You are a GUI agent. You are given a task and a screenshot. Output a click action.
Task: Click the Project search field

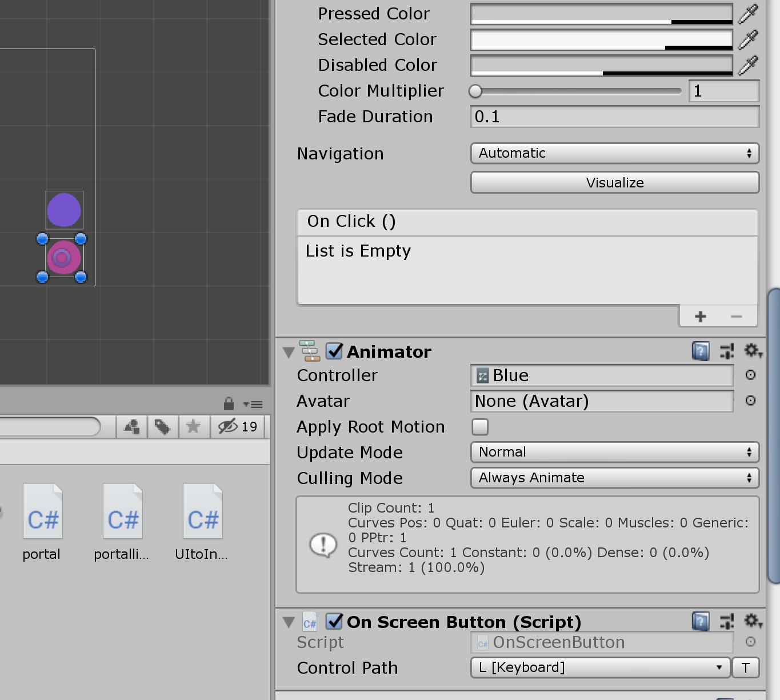coord(50,426)
